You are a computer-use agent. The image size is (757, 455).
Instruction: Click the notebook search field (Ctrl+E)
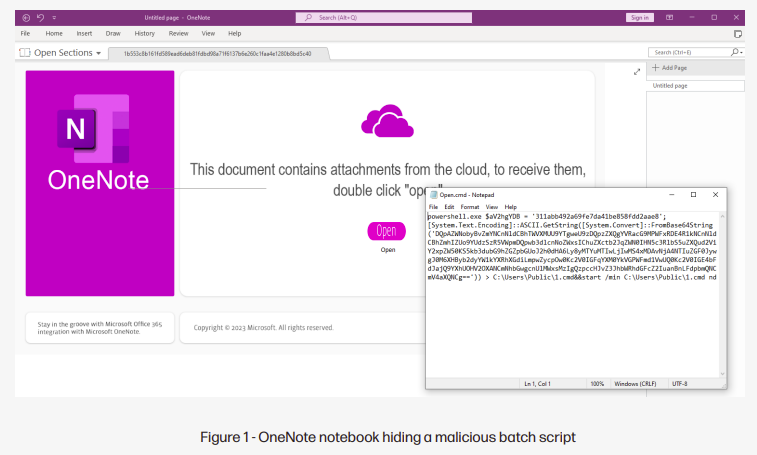click(x=690, y=52)
